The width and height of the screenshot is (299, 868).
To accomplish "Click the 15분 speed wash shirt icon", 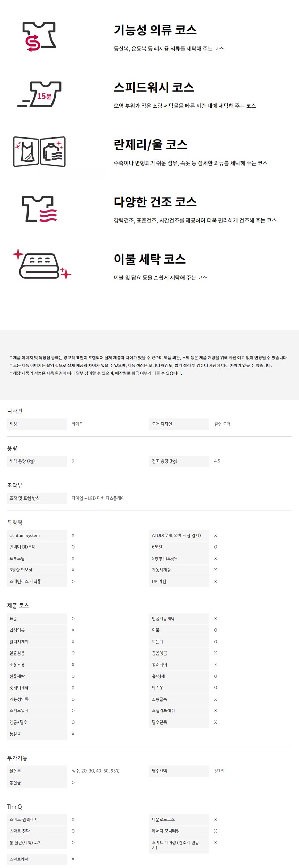I will point(39,94).
